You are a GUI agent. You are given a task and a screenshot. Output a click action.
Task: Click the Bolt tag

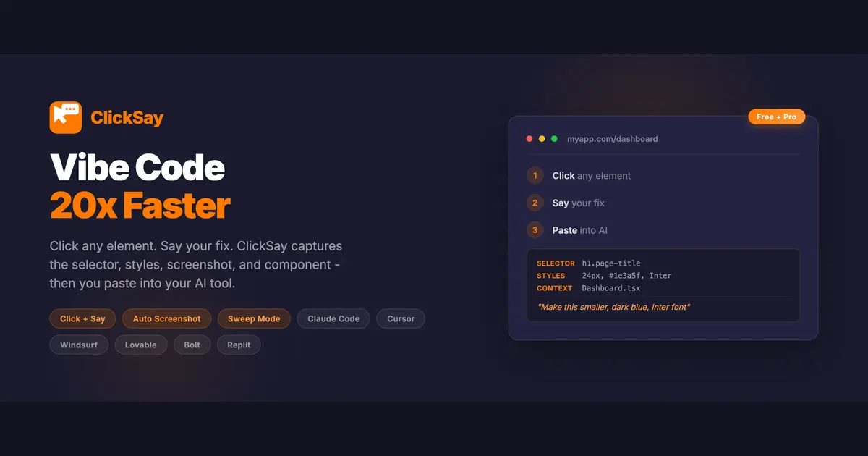coord(192,345)
